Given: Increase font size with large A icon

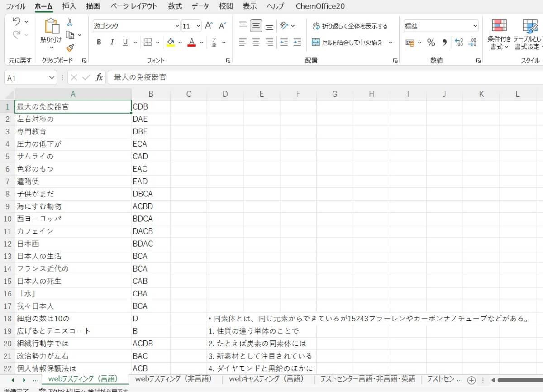Looking at the screenshot, I should point(209,26).
